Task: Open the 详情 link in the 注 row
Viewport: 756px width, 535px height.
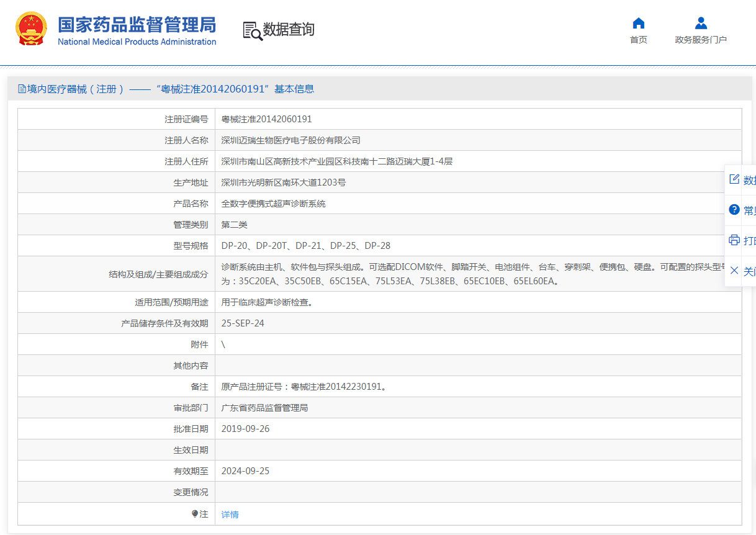Action: point(230,515)
